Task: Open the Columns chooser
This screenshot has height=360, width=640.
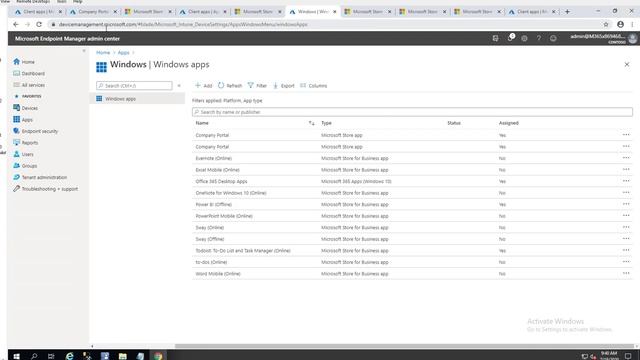Action: [313, 86]
